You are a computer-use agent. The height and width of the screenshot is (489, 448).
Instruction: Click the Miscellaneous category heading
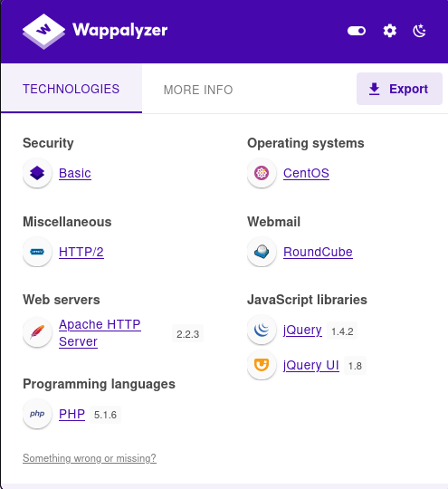67,222
